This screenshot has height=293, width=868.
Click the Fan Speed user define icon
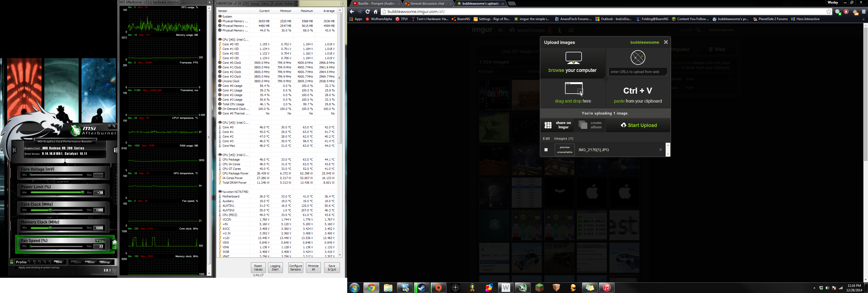point(114,244)
